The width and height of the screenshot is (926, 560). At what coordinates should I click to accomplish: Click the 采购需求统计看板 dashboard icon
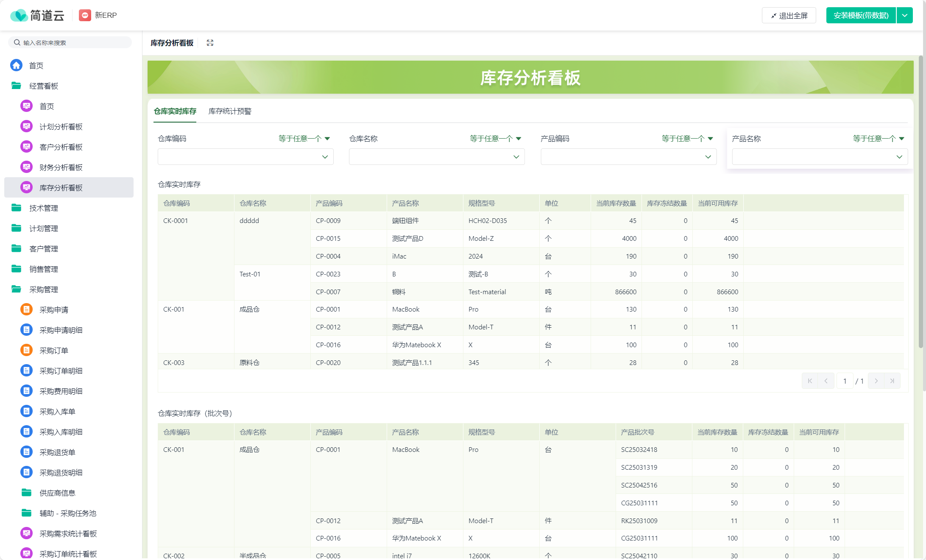pyautogui.click(x=26, y=533)
